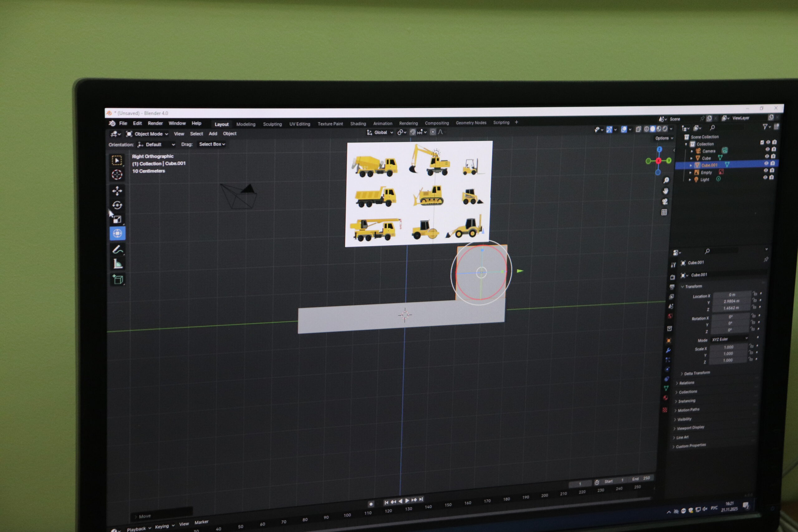The width and height of the screenshot is (798, 532).
Task: Choose the Annotate pencil tool
Action: (x=118, y=250)
